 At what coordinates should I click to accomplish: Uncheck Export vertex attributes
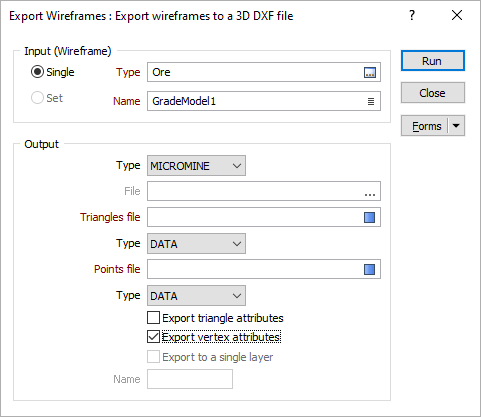153,337
